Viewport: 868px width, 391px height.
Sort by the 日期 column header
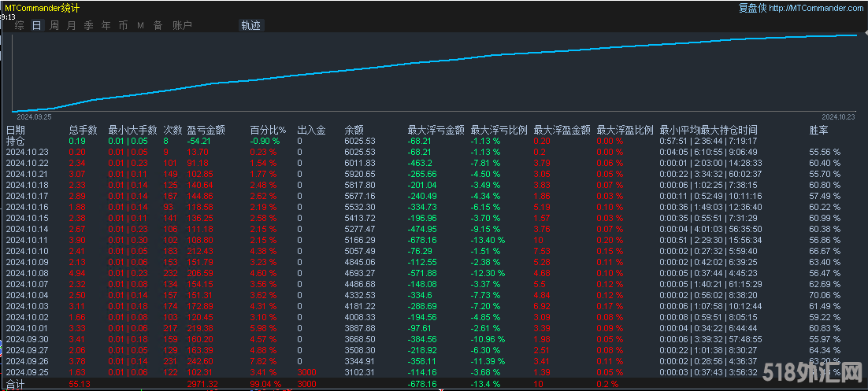[x=16, y=130]
